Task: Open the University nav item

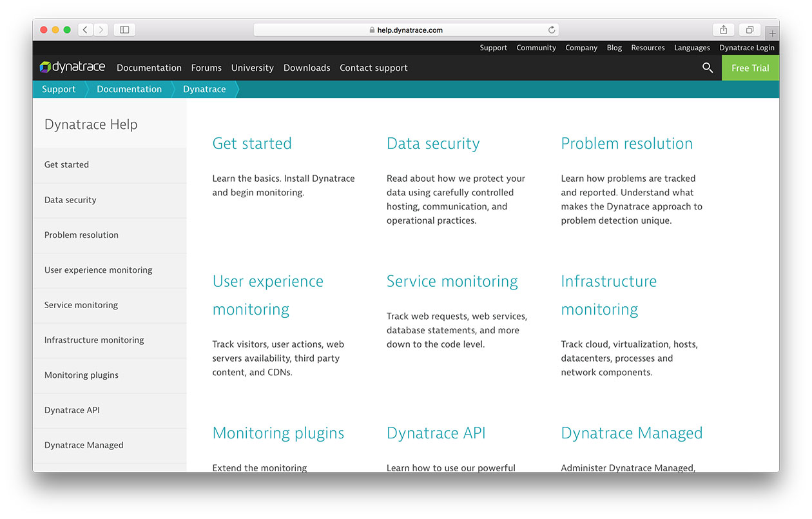Action: click(x=253, y=68)
